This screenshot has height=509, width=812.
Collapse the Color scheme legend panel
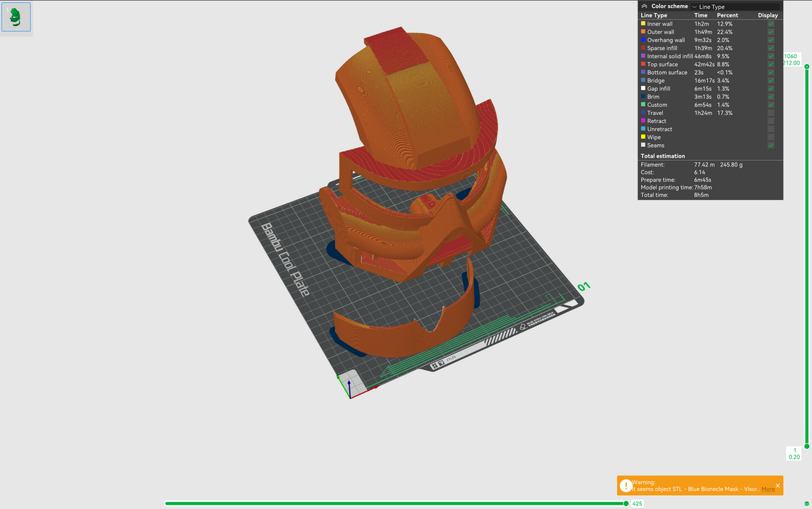644,6
